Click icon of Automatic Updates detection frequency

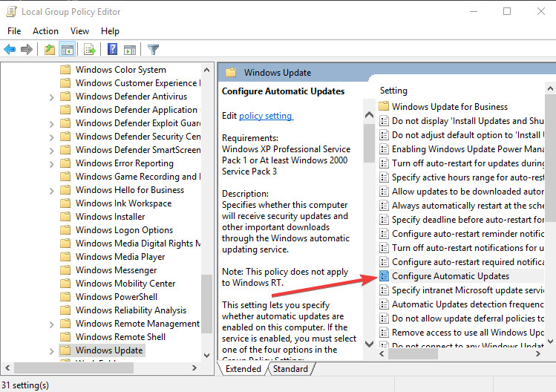coord(384,304)
